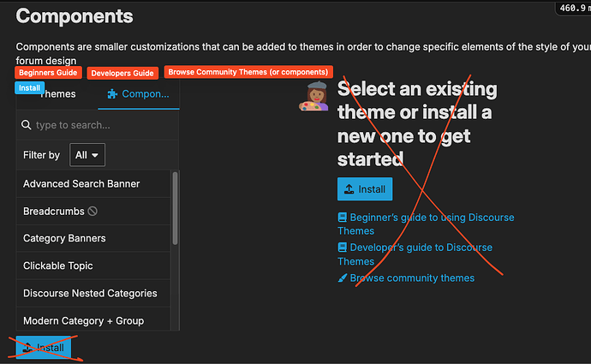Screen dimensions: 591x364
Task: Click the Install button below the components list
Action: tap(44, 348)
